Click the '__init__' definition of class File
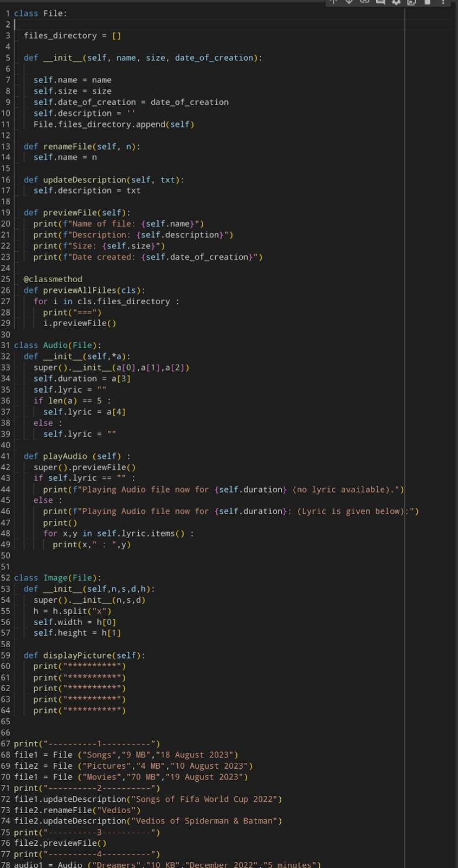 click(143, 58)
